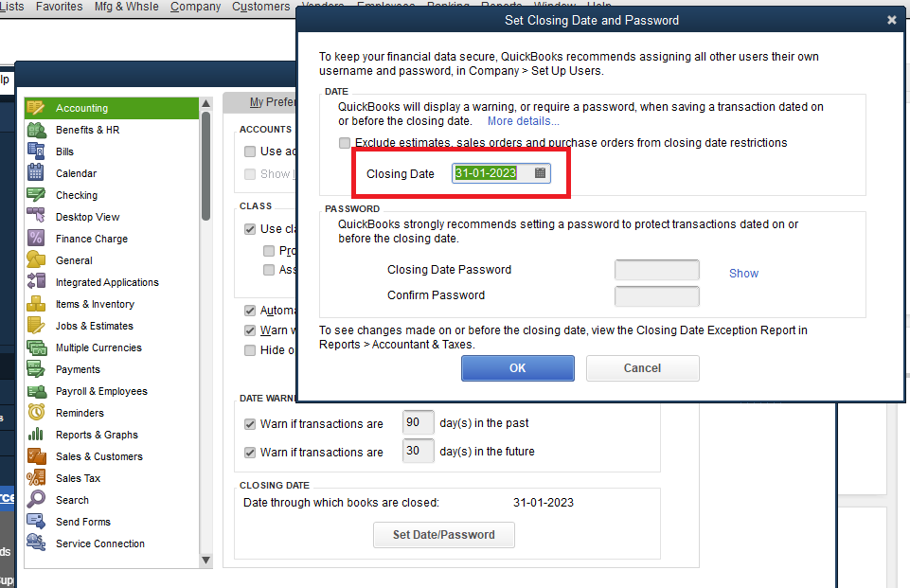Uncheck warn for transactions days in the past
Screen dimensions: 910x588
pyautogui.click(x=250, y=424)
